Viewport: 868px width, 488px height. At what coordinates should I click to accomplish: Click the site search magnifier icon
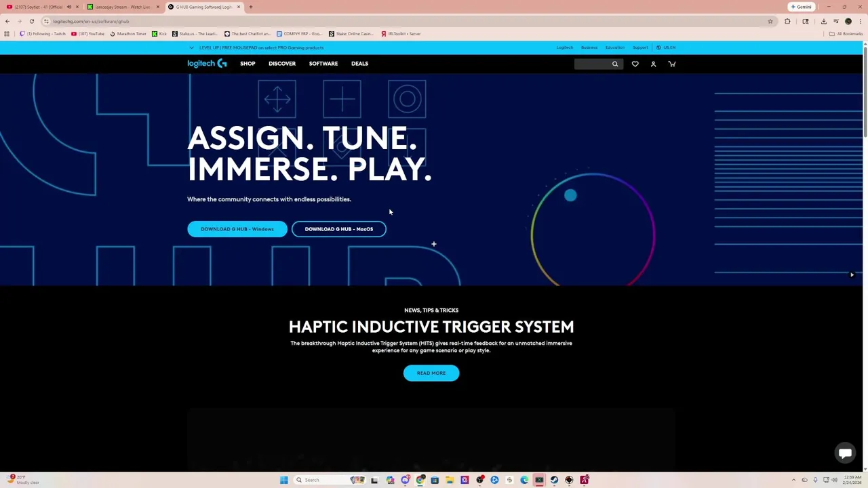(x=615, y=64)
